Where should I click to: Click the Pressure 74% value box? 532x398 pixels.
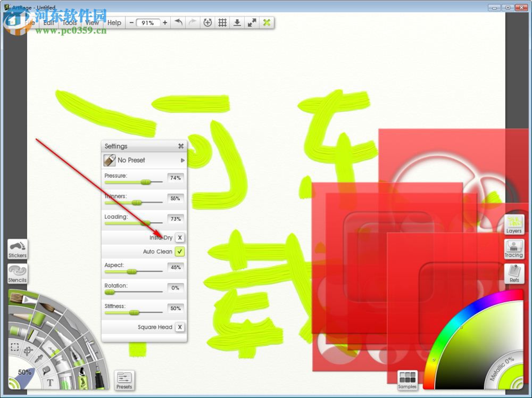[x=176, y=178]
